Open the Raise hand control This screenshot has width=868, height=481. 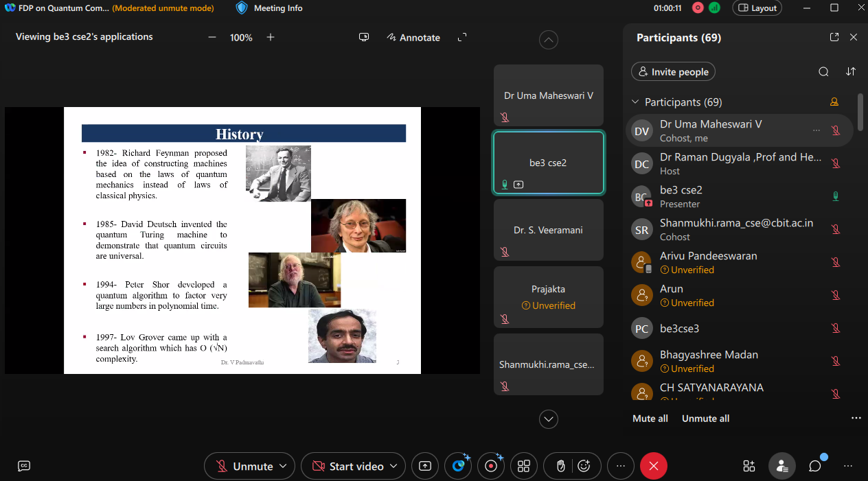(560, 466)
